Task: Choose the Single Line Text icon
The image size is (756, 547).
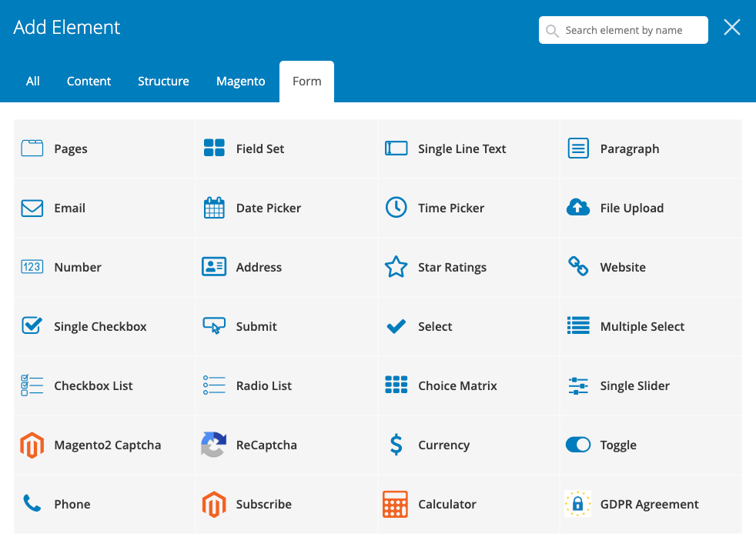Action: (396, 148)
